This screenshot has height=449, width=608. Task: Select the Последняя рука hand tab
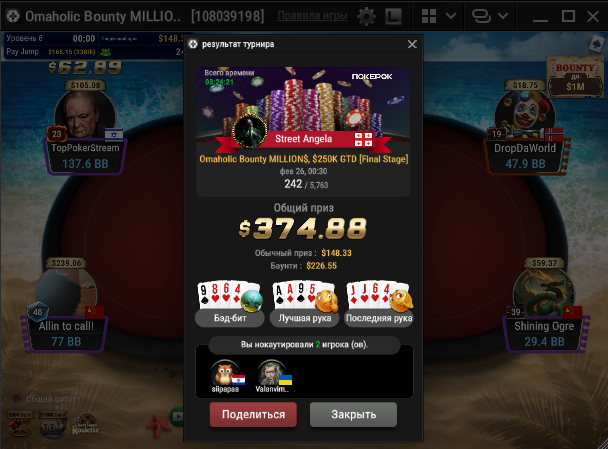(379, 318)
